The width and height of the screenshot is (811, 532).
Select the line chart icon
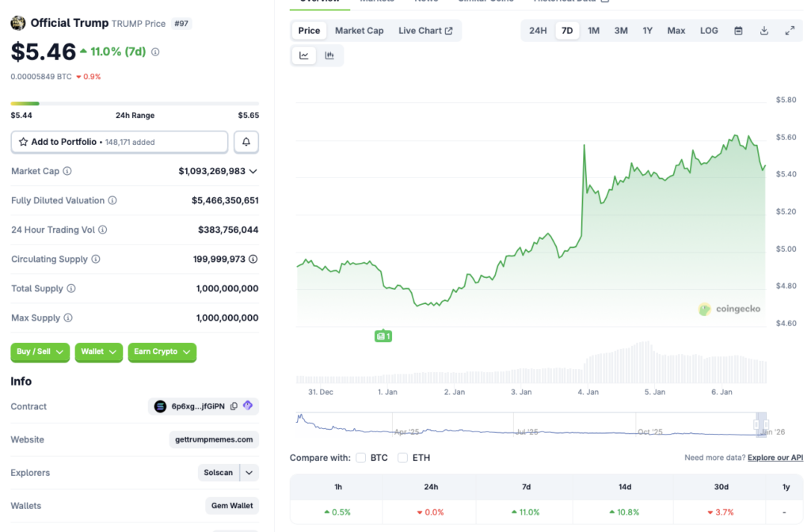pyautogui.click(x=303, y=55)
